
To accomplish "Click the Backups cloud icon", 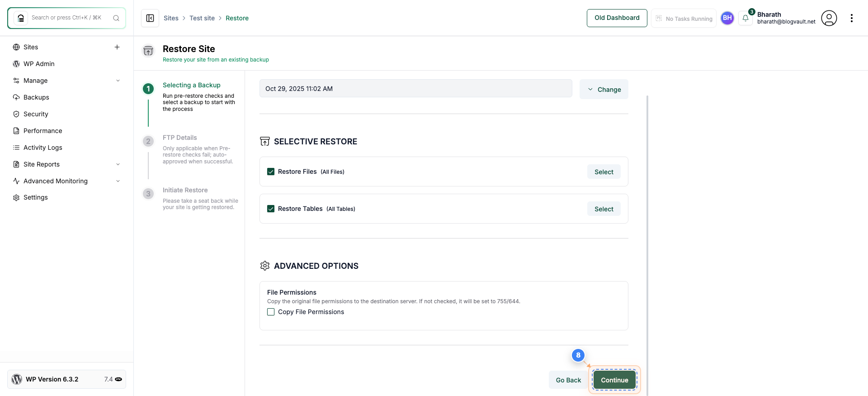I will tap(16, 97).
